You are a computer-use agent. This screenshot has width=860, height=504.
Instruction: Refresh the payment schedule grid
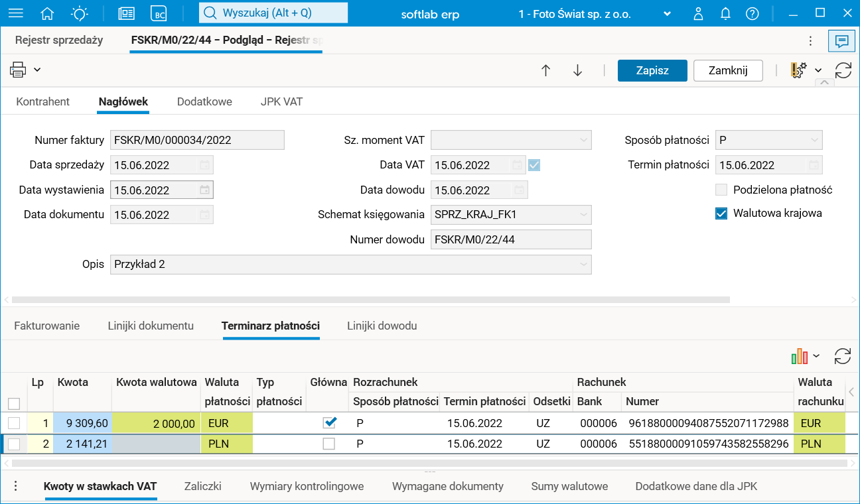tap(843, 356)
